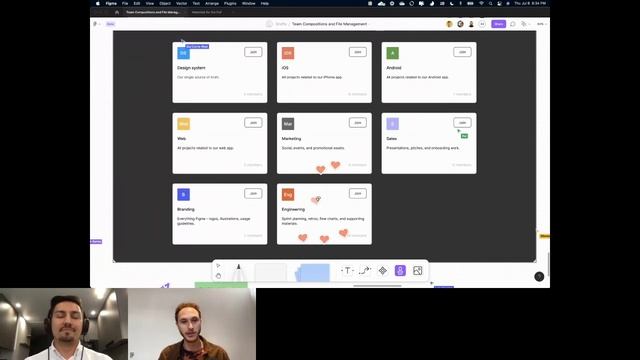This screenshot has width=640, height=360.
Task: Select the Move arrow tool
Action: click(218, 266)
